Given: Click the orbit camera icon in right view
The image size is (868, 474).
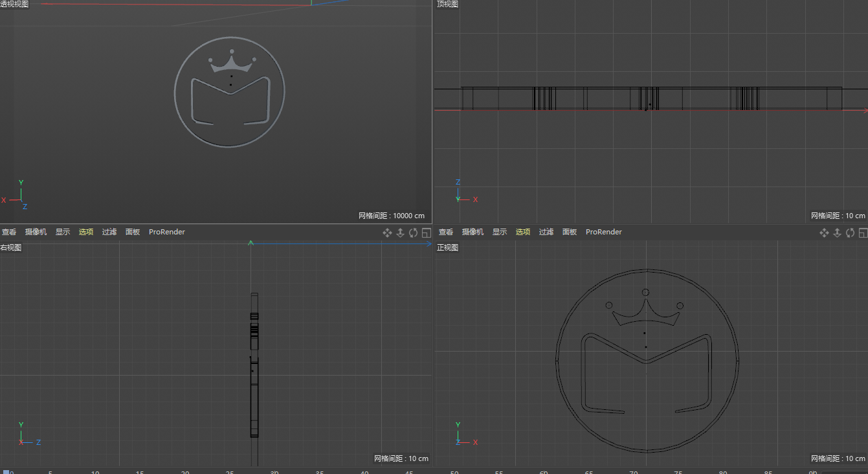Looking at the screenshot, I should (x=413, y=232).
